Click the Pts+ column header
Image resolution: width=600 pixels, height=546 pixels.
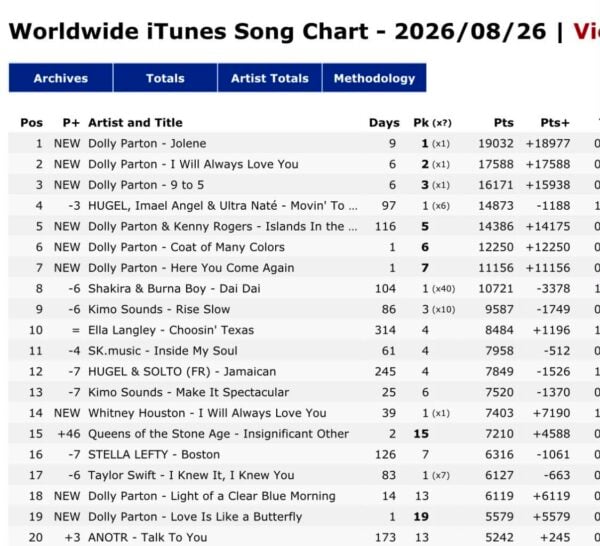click(555, 123)
